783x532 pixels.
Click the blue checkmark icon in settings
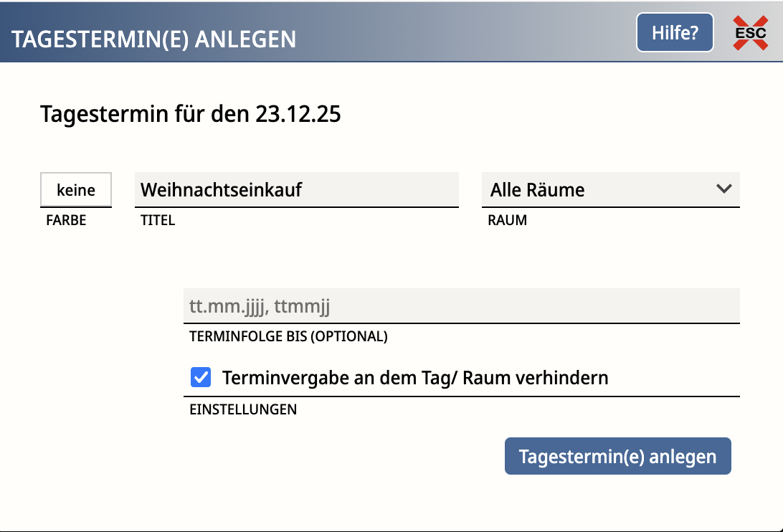tap(201, 377)
